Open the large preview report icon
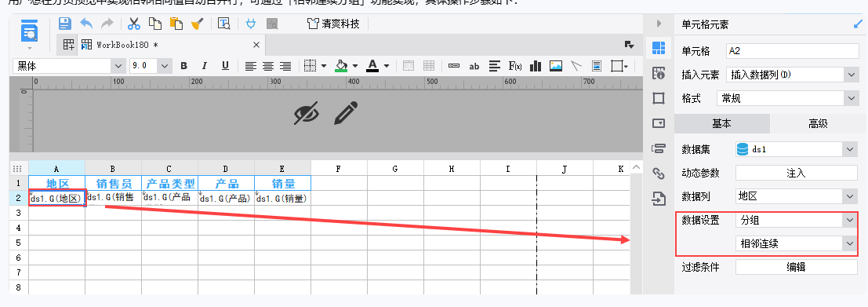868x307 pixels. pos(30,31)
